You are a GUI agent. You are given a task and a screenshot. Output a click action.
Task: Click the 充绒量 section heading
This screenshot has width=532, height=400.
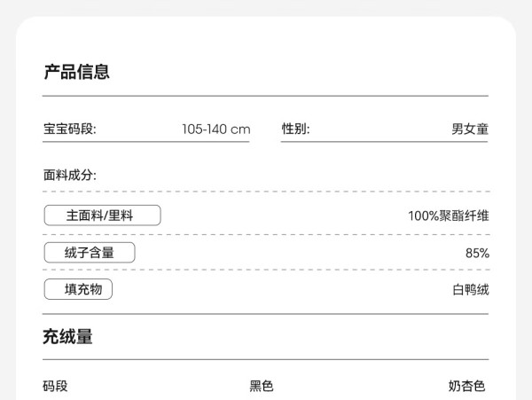click(x=67, y=336)
